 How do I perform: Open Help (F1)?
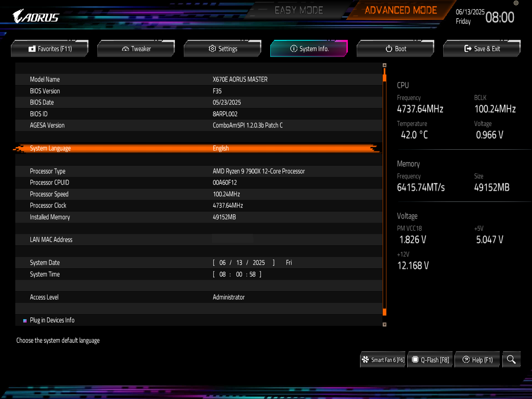click(477, 360)
